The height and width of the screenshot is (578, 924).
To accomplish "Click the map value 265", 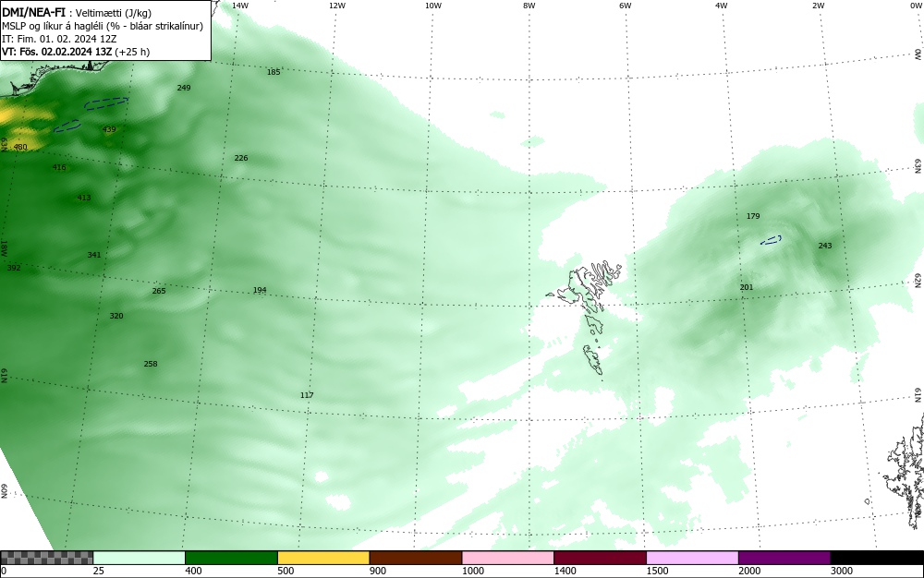I will pos(159,291).
